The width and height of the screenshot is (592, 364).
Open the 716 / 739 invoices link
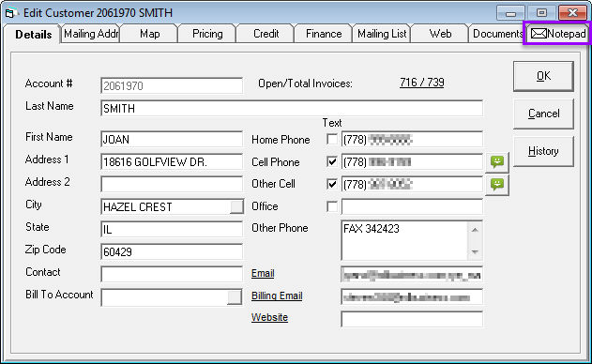(x=422, y=83)
